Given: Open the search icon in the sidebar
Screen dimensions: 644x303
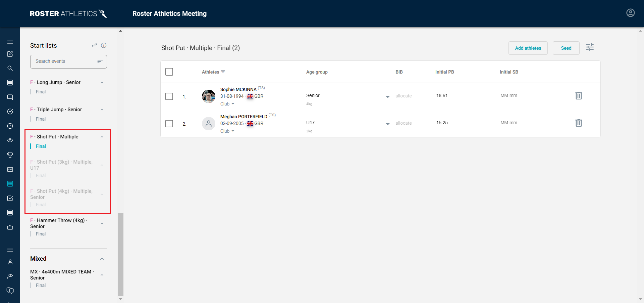Looking at the screenshot, I should [x=10, y=68].
